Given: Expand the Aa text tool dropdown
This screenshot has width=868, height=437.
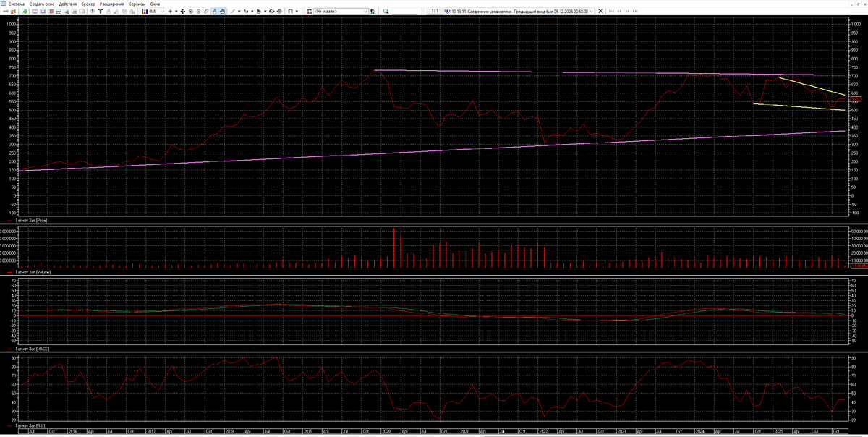Looking at the screenshot, I should tap(252, 12).
